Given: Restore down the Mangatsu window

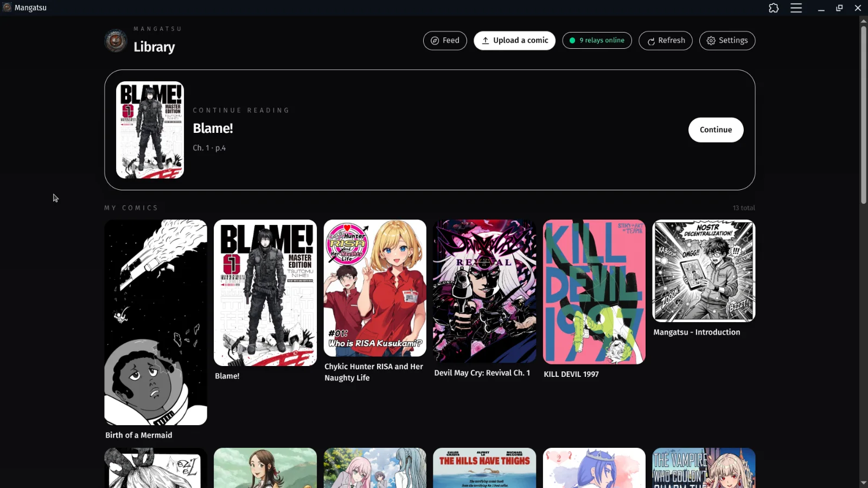Looking at the screenshot, I should click(x=839, y=8).
